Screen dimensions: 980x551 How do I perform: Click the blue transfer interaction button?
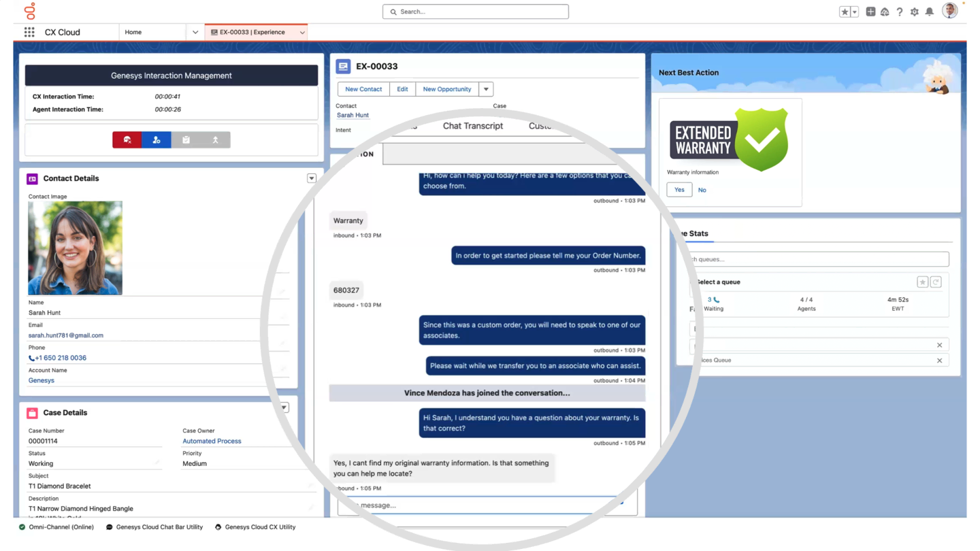(x=157, y=140)
